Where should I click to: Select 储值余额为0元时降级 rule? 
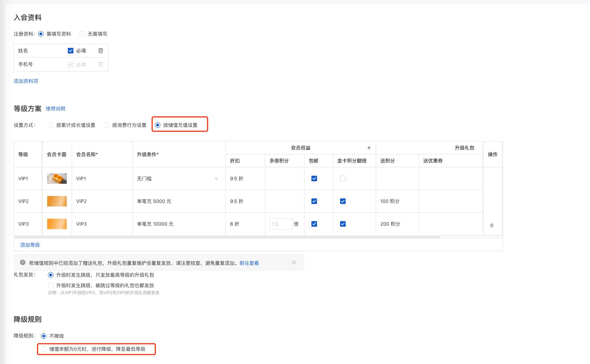coord(93,349)
